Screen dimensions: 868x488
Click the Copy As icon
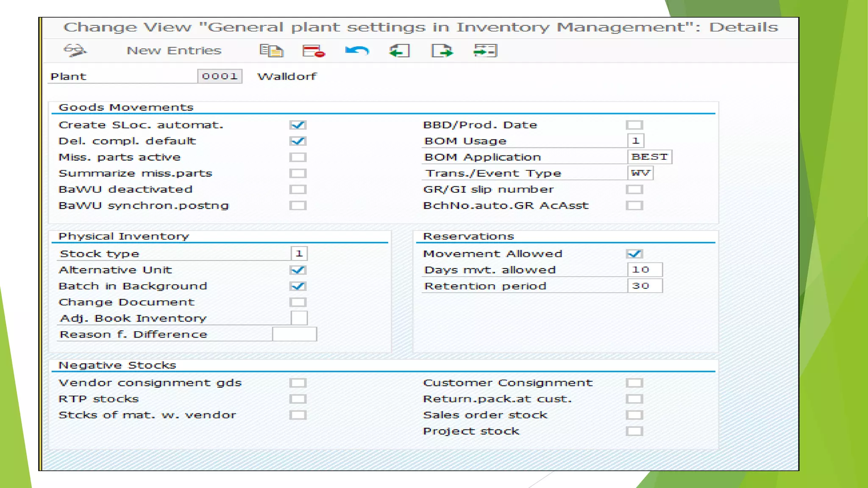coord(271,51)
